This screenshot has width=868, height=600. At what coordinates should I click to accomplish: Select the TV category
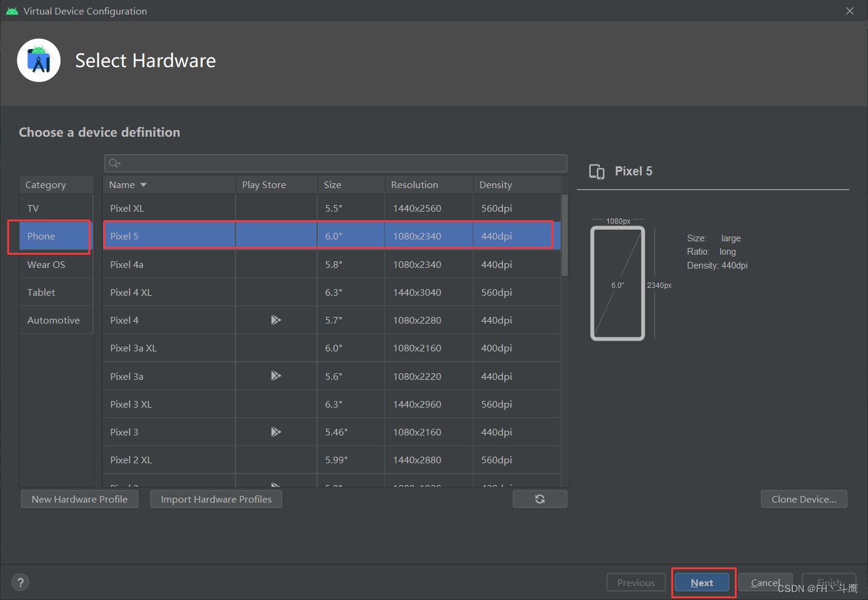point(56,208)
